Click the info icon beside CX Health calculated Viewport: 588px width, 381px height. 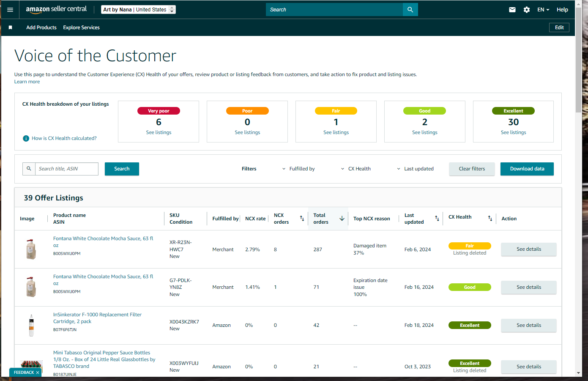[x=26, y=138]
